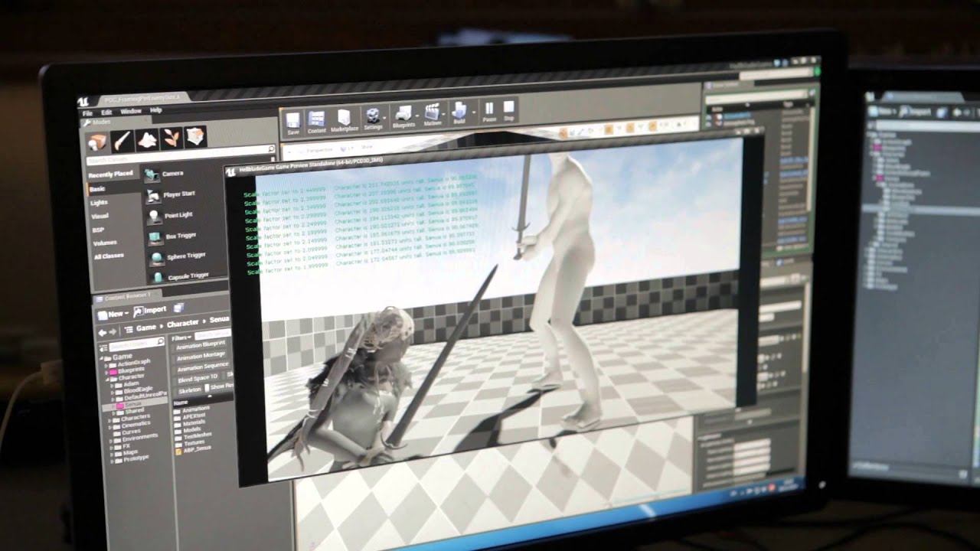Toggle the Animation Montage filter
The height and width of the screenshot is (551, 980).
tap(201, 356)
